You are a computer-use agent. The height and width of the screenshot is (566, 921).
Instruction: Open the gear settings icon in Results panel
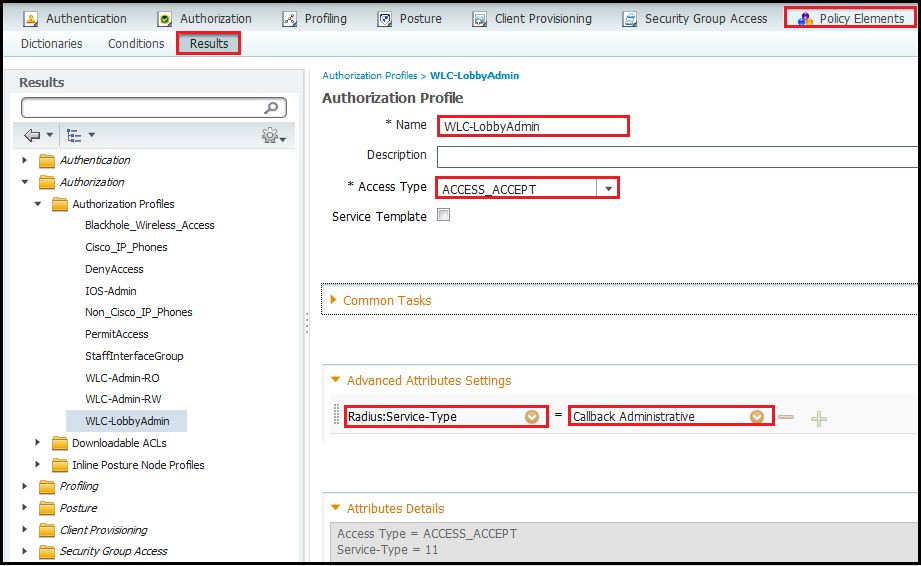[270, 135]
